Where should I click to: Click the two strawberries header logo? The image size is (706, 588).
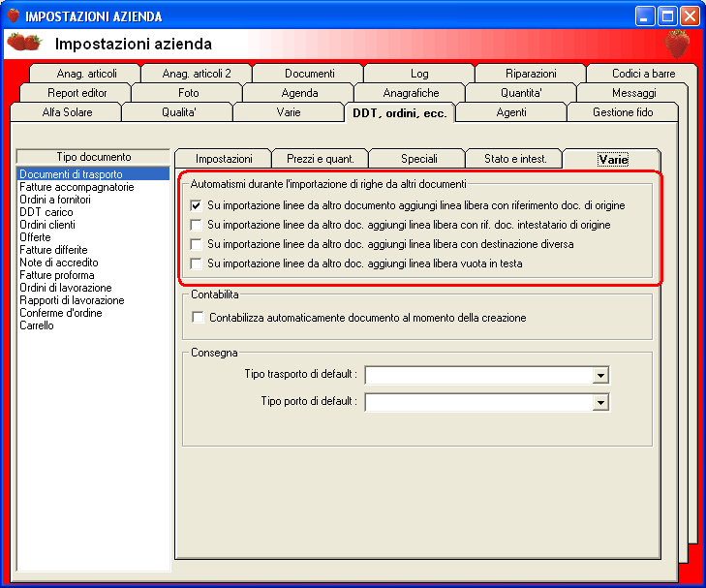(x=25, y=42)
